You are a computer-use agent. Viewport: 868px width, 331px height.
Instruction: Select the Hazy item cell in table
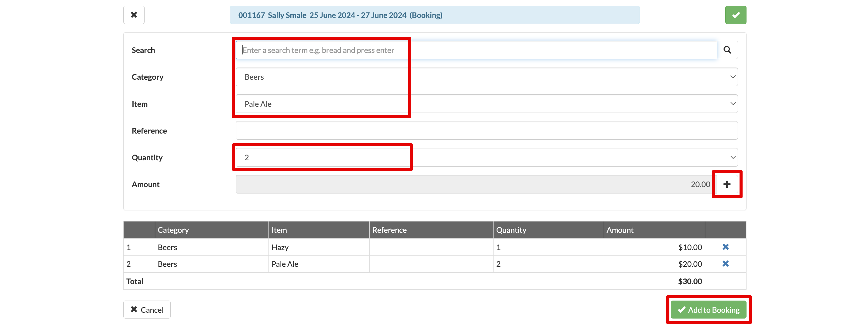(x=280, y=247)
